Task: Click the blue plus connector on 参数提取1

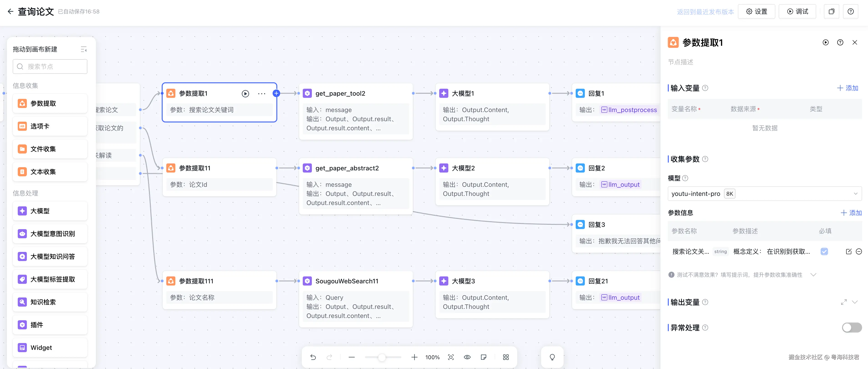Action: pos(276,93)
